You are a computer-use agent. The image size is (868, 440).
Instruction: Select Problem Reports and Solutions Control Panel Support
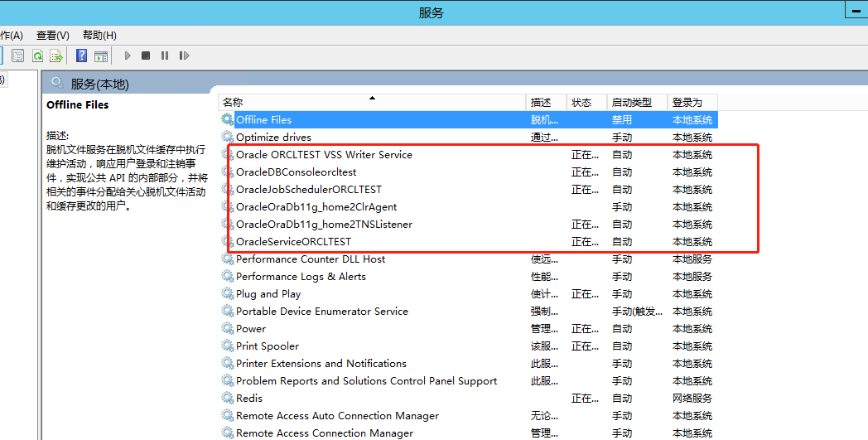coord(366,381)
